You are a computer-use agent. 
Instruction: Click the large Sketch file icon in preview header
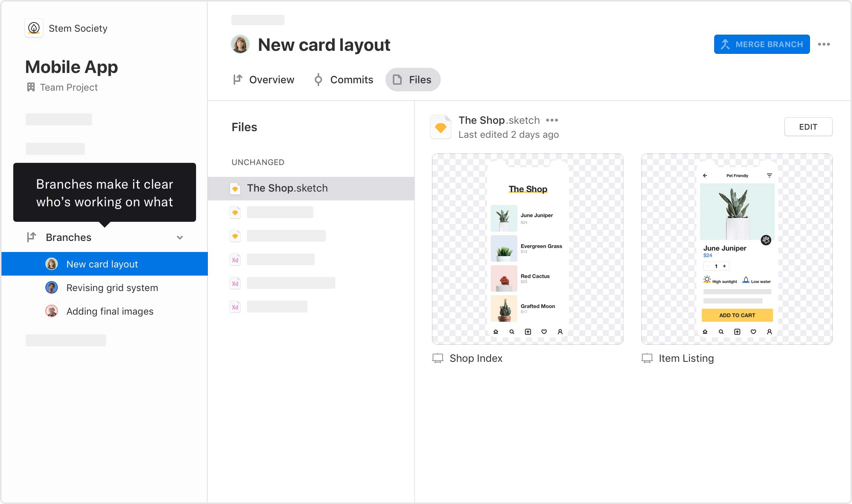[441, 127]
